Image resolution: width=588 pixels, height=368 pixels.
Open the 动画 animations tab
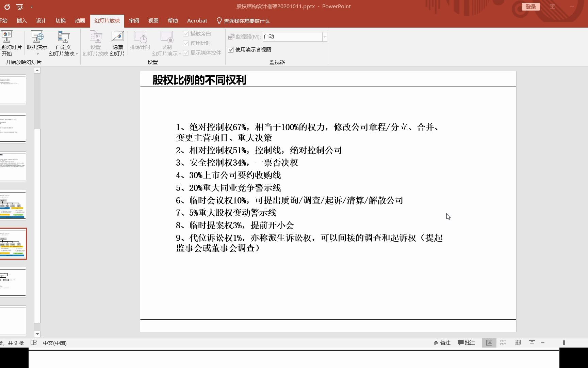point(80,21)
